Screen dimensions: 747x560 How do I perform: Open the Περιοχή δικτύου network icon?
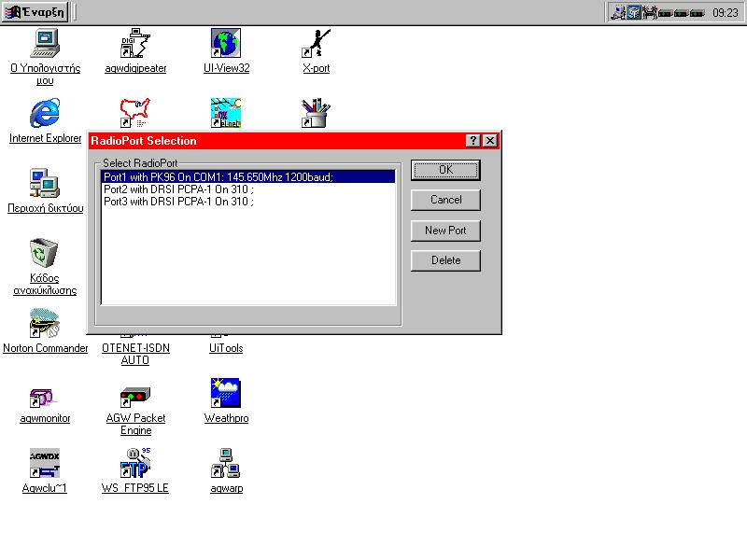[45, 183]
